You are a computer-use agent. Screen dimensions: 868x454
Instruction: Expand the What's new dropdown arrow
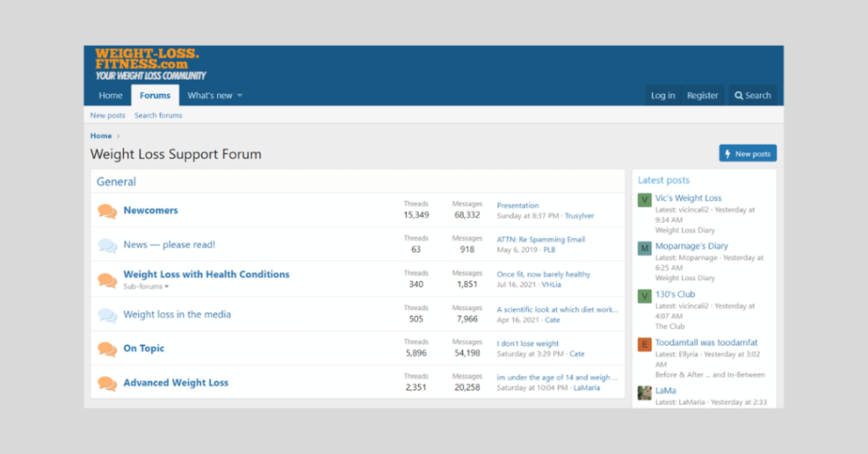[240, 96]
